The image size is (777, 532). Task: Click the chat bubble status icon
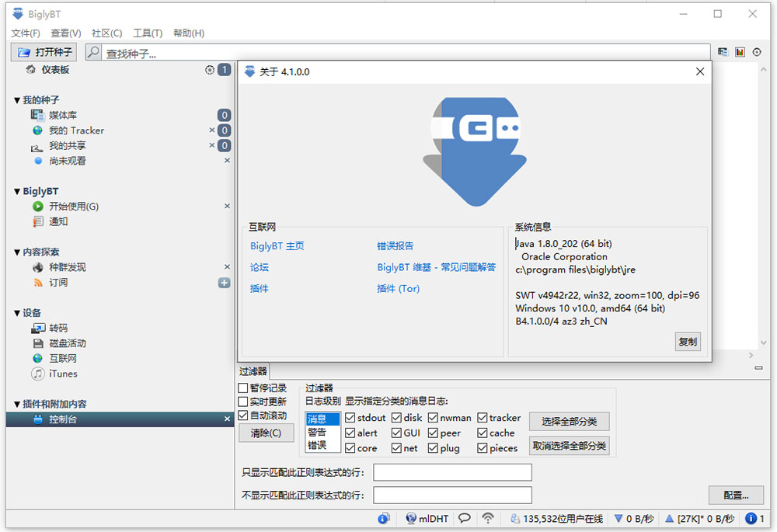(465, 518)
